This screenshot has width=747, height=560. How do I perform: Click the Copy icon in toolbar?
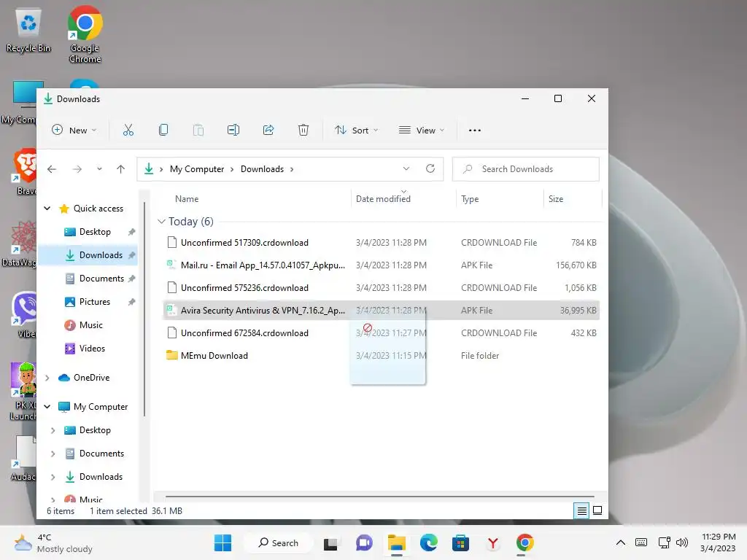point(163,130)
